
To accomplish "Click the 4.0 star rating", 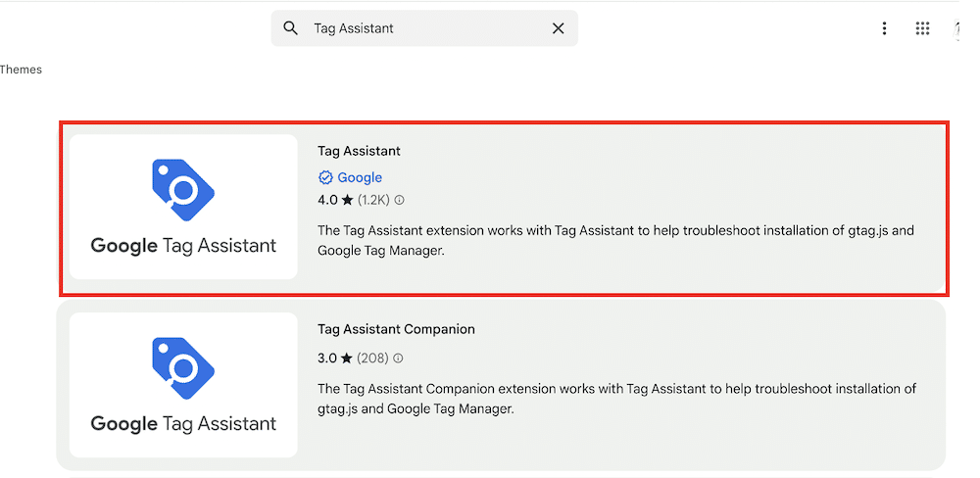I will [x=335, y=200].
